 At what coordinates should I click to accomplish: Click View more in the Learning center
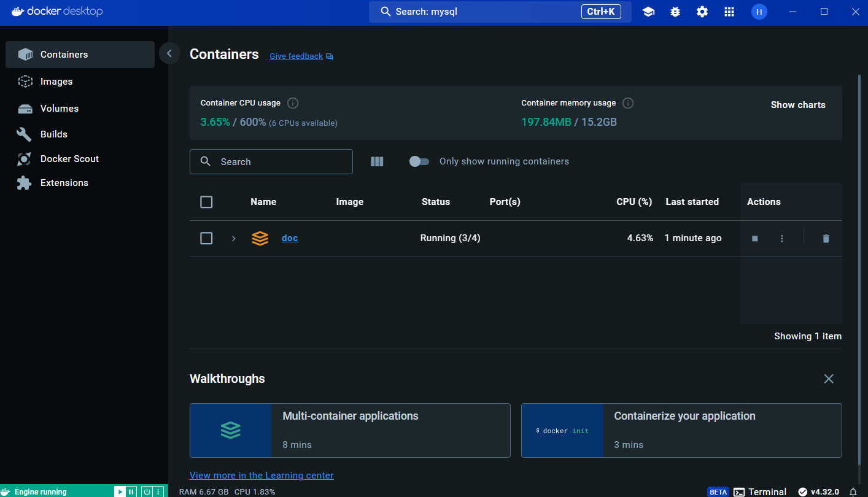click(262, 476)
